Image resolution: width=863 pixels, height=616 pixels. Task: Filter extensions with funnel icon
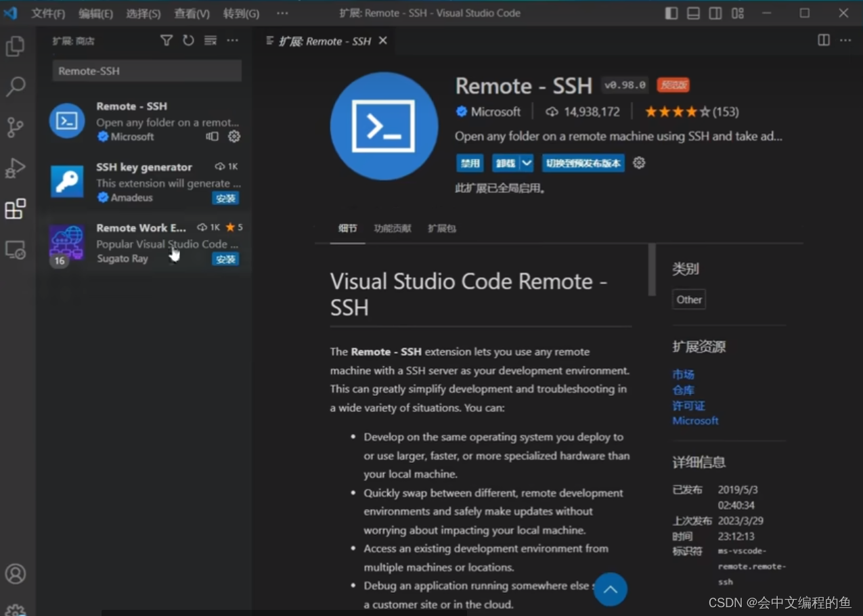pos(166,41)
